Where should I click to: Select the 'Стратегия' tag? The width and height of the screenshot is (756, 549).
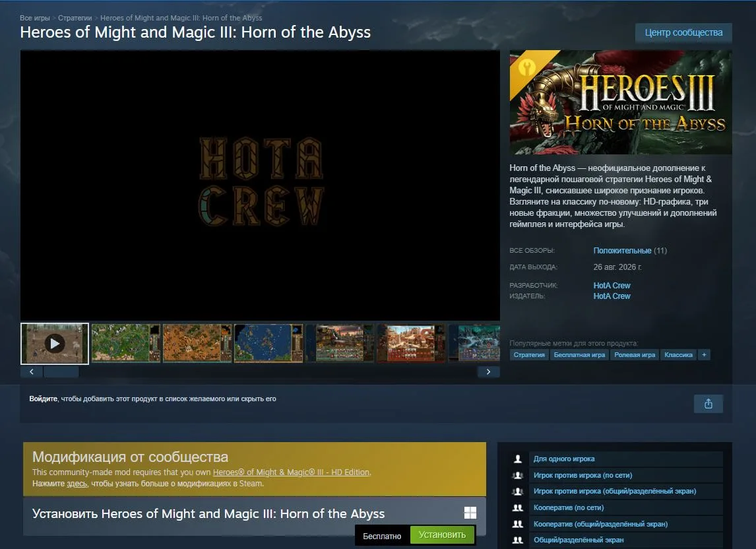click(x=529, y=355)
